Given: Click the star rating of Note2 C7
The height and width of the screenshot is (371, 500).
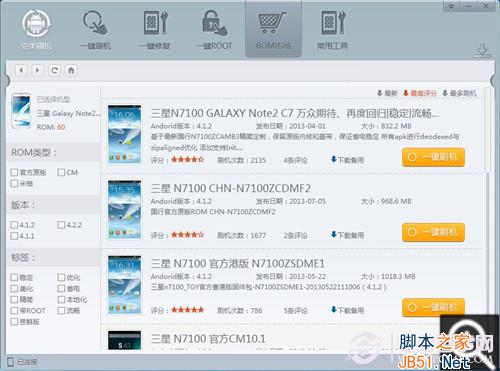Looking at the screenshot, I should tap(187, 160).
